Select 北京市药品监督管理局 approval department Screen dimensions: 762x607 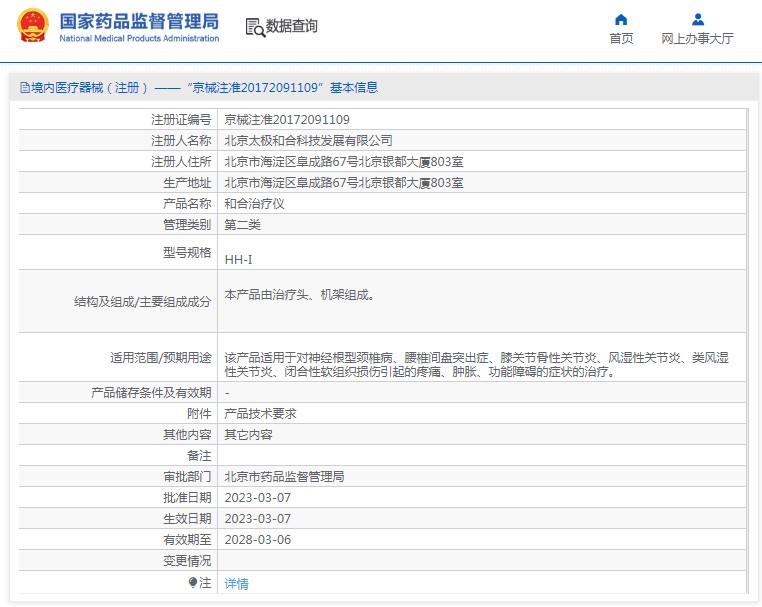[284, 477]
